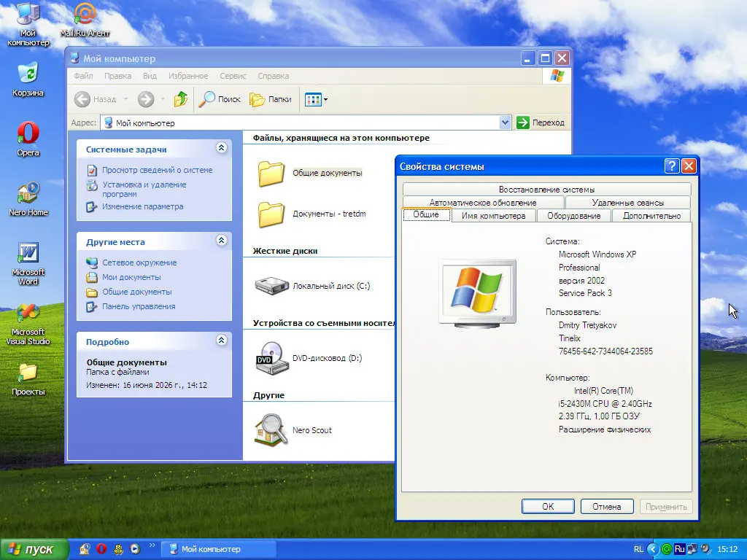Collapse the Системные задачи panel
The image size is (747, 560).
(221, 148)
